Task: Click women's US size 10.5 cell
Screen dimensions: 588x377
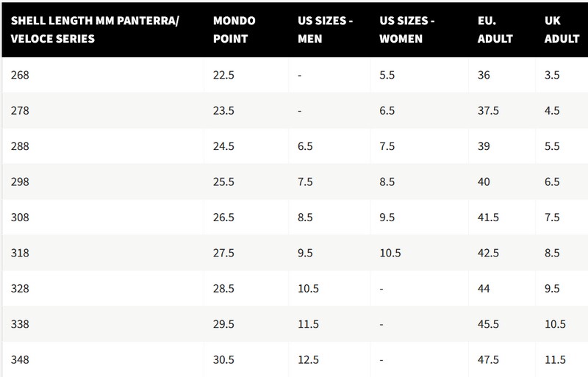Action: point(390,254)
